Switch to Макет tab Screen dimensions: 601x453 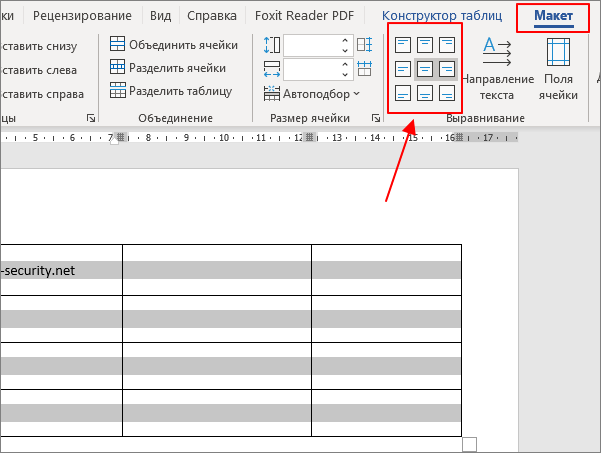pos(553,16)
